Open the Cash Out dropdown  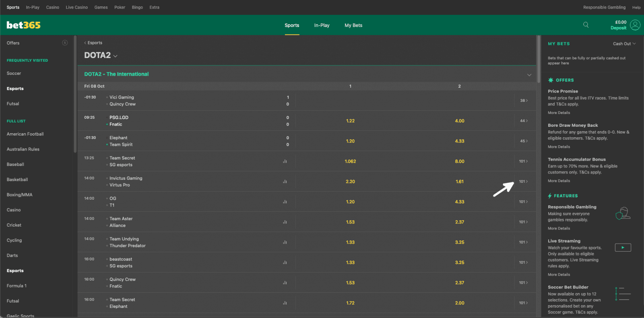(624, 44)
